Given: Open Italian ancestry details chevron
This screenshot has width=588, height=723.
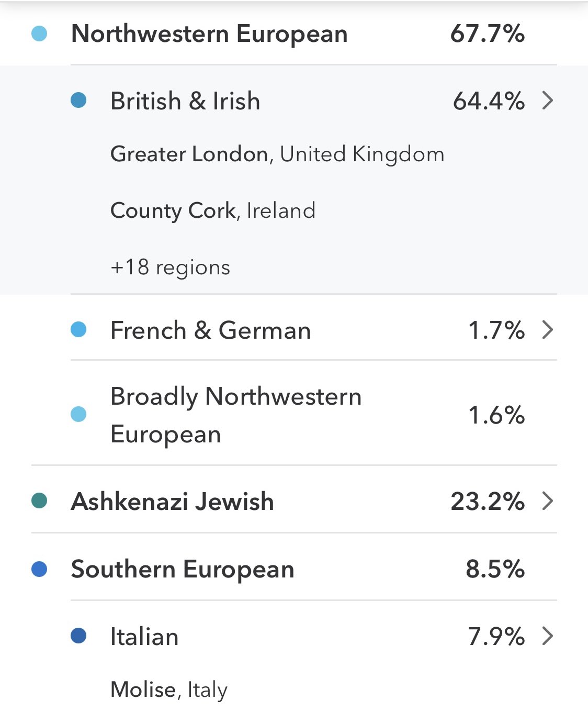Looking at the screenshot, I should [x=548, y=636].
